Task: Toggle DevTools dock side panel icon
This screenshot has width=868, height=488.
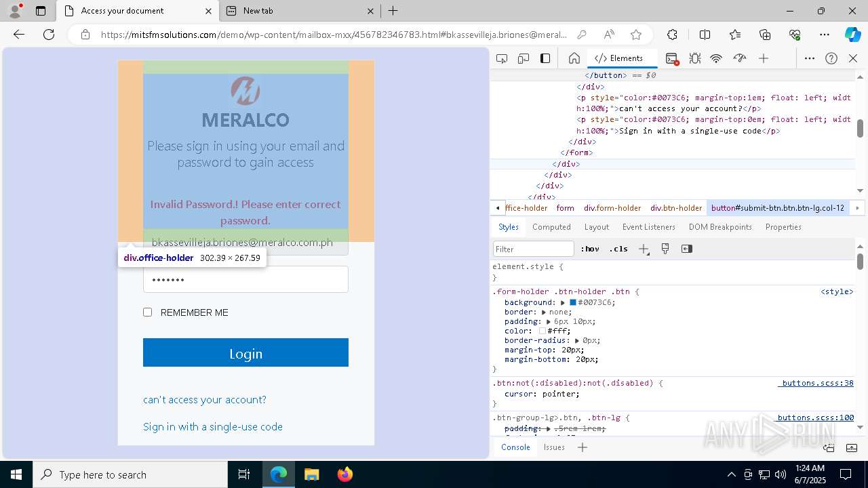Action: tap(545, 58)
